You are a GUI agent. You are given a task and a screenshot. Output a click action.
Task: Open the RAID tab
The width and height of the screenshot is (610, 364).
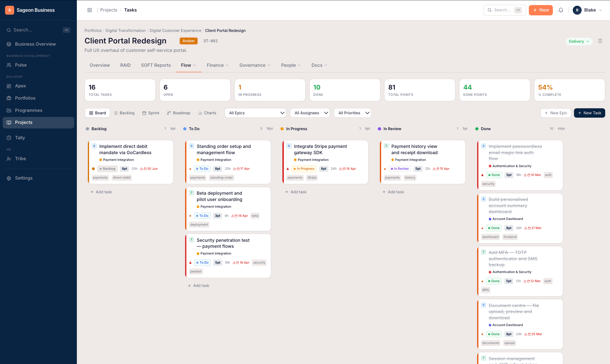[x=125, y=65]
